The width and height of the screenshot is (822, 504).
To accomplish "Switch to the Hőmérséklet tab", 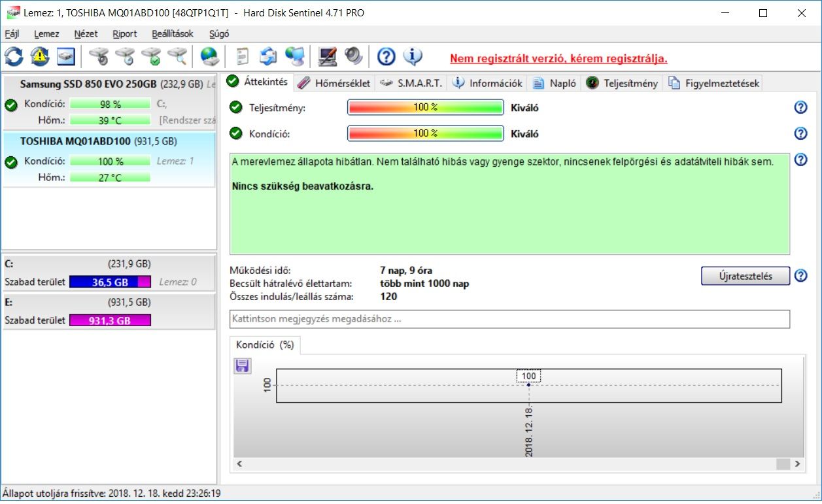I will point(334,83).
